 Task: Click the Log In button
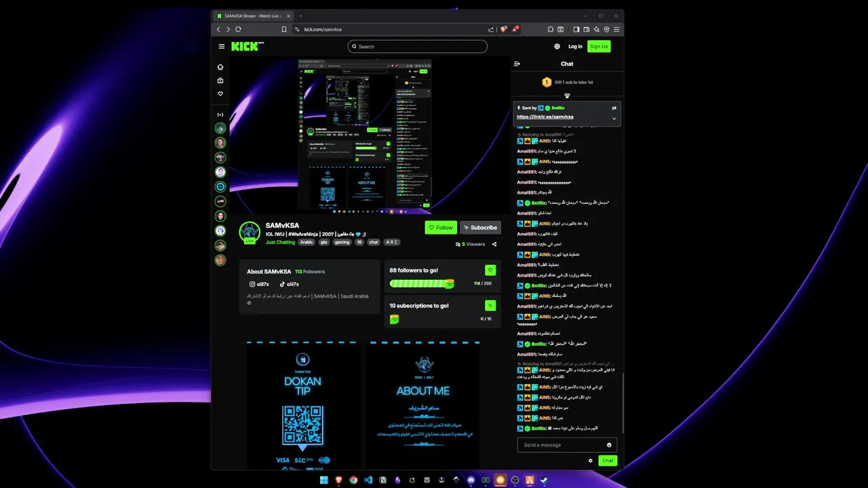click(575, 46)
